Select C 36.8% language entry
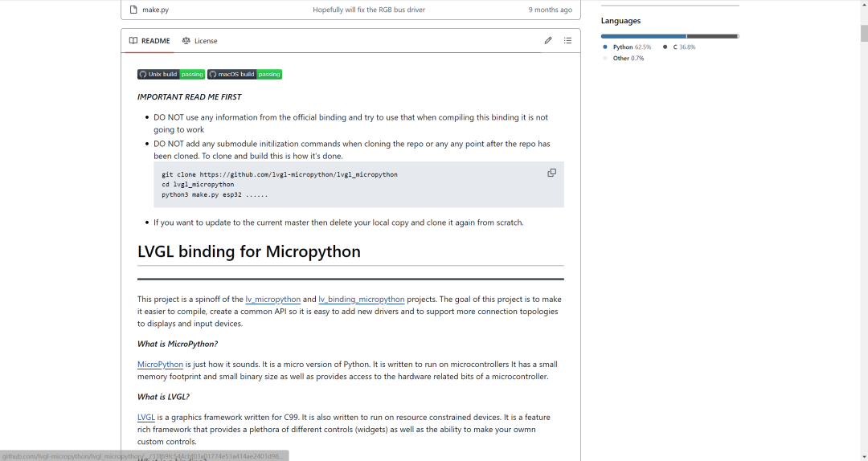The image size is (868, 461). (683, 47)
